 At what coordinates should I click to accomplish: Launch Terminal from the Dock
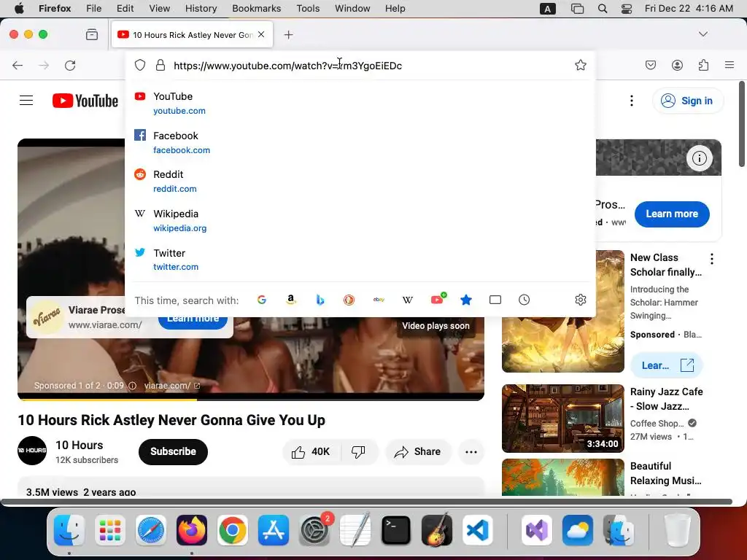coord(396,530)
